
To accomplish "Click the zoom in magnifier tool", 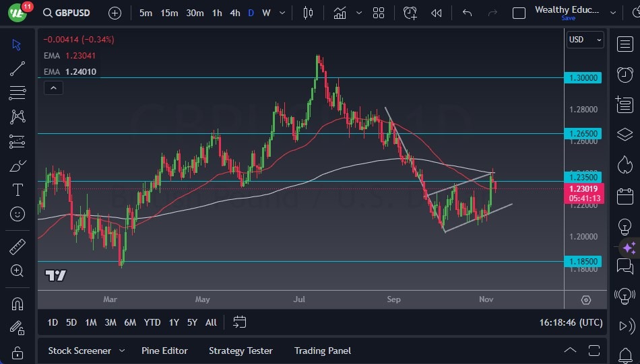I will (x=18, y=270).
